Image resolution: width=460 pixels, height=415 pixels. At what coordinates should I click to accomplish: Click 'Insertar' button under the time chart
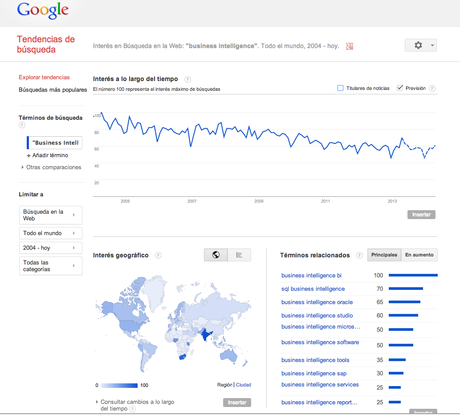pos(421,214)
